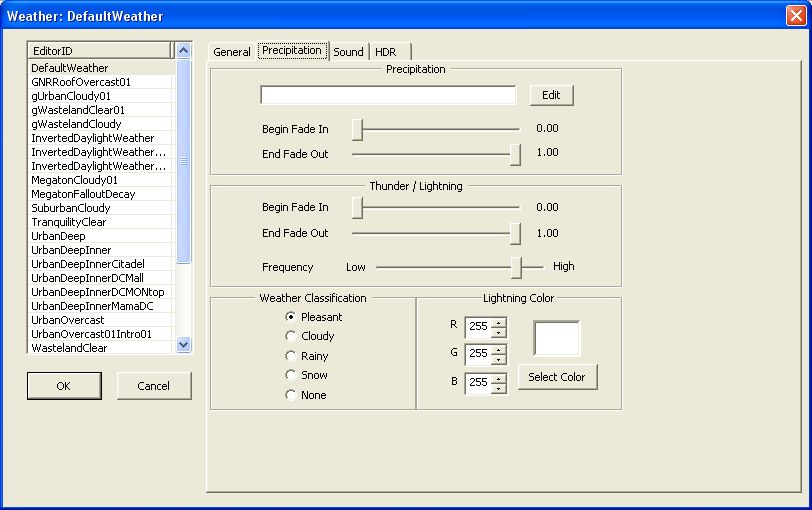Select MegatonCloudy01 in the list
Viewport: 812px width, 510px height.
point(100,180)
